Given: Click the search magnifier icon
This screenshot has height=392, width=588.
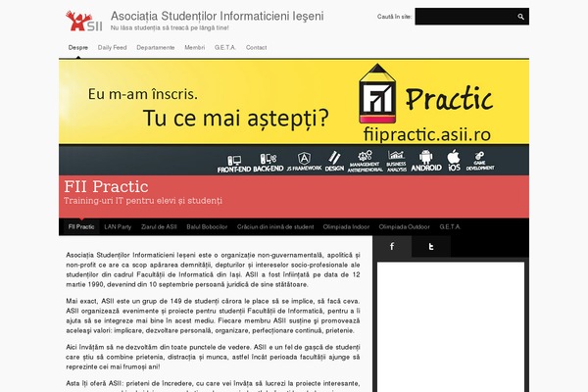Looking at the screenshot, I should (x=520, y=17).
